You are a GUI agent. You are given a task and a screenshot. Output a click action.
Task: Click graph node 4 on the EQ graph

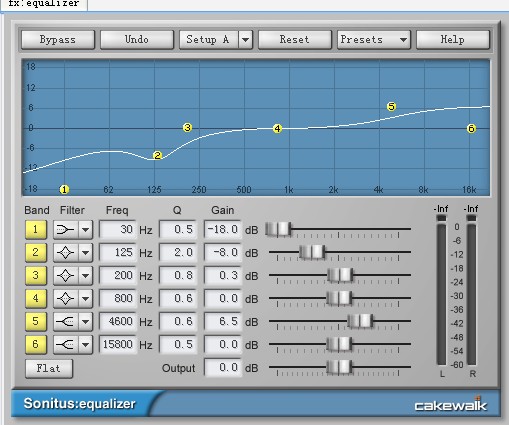(277, 129)
